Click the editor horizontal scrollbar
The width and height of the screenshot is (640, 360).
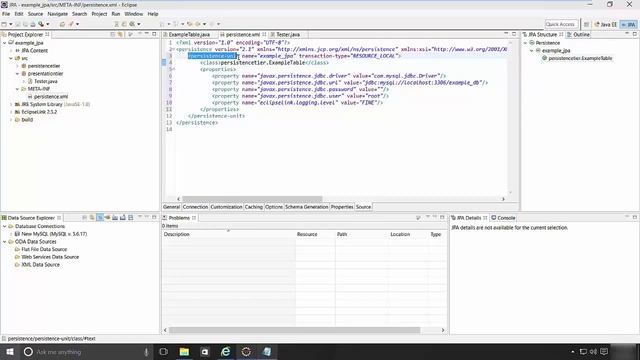tap(252, 199)
